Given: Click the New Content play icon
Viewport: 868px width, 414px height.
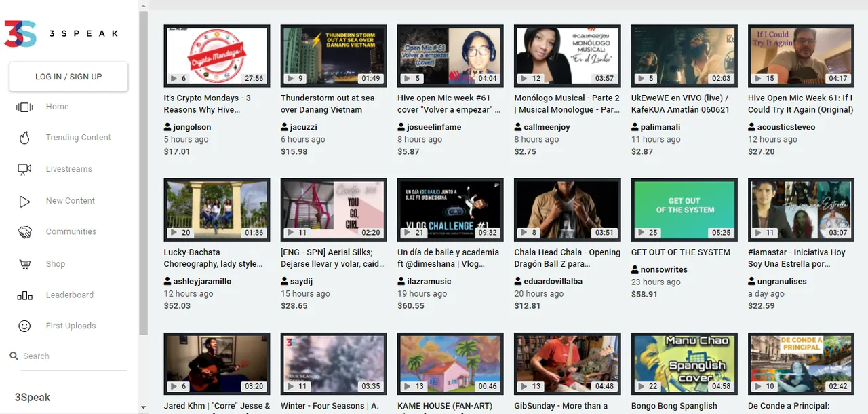Looking at the screenshot, I should pyautogui.click(x=24, y=201).
